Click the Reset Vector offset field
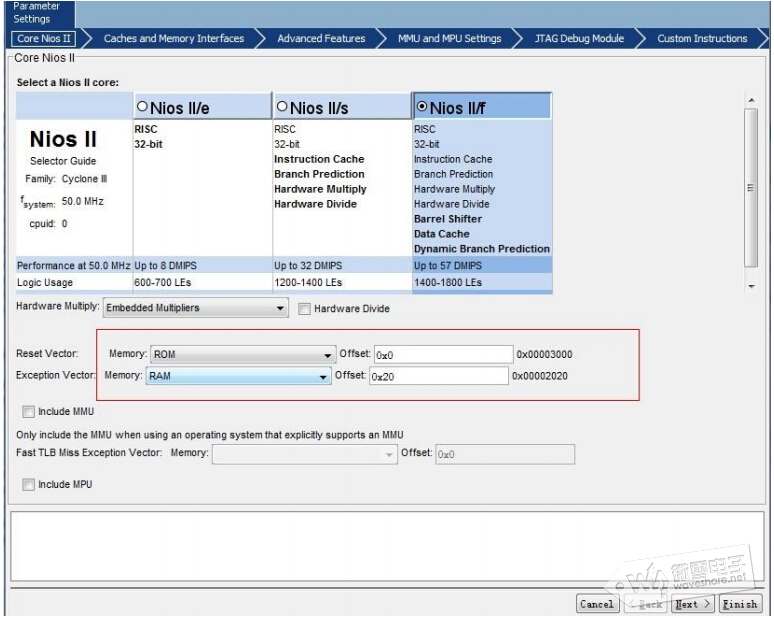Screen dimensions: 774x618 coord(442,355)
